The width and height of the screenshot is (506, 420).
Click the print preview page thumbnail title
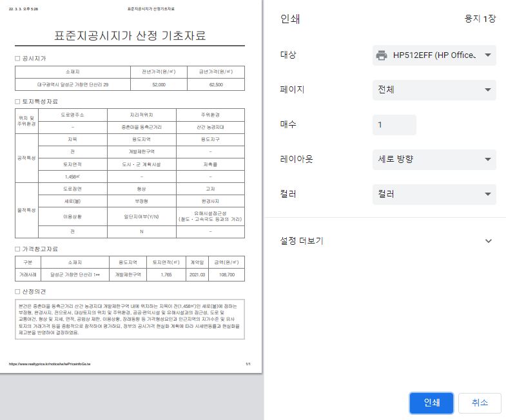pyautogui.click(x=130, y=35)
